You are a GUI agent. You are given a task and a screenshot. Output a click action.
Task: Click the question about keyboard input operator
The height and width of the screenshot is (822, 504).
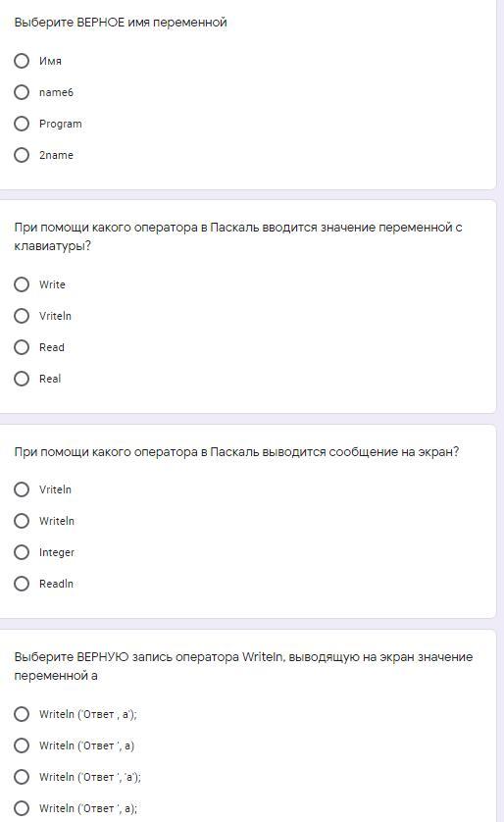pos(238,236)
